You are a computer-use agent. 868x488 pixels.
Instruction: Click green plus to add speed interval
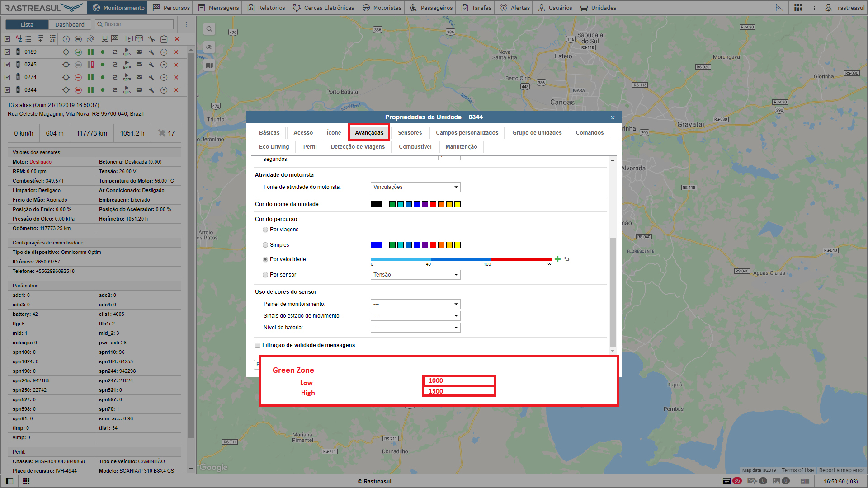tap(557, 259)
